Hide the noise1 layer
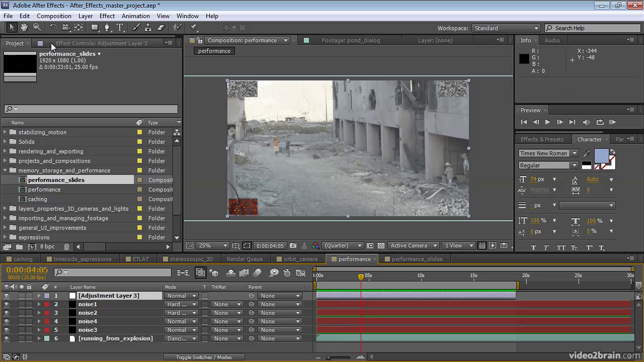 (7, 304)
